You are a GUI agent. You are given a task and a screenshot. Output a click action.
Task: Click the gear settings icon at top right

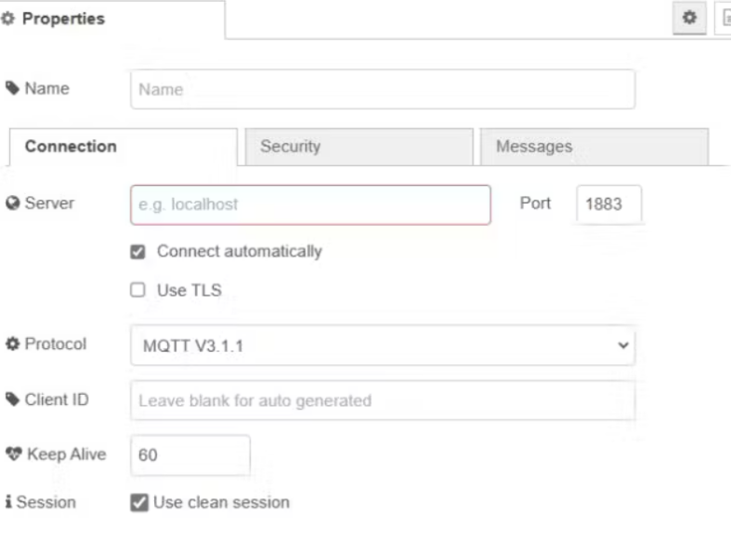(x=690, y=18)
